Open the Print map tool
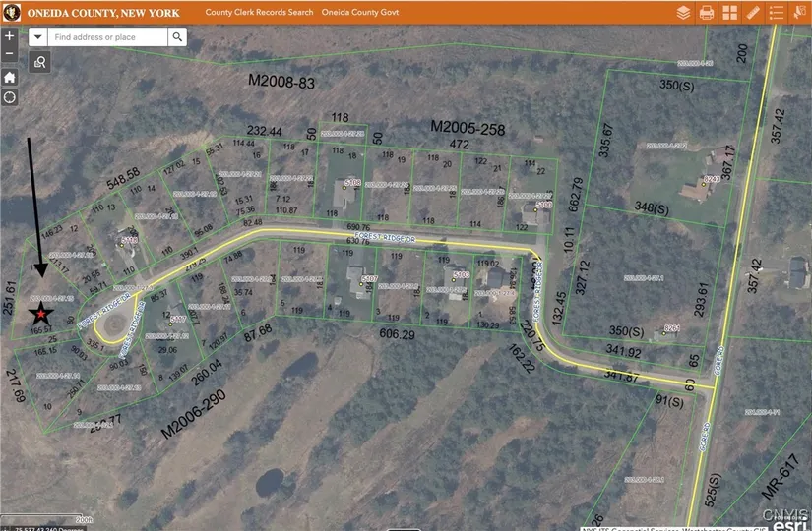Screen dimensions: 812x531 707,13
